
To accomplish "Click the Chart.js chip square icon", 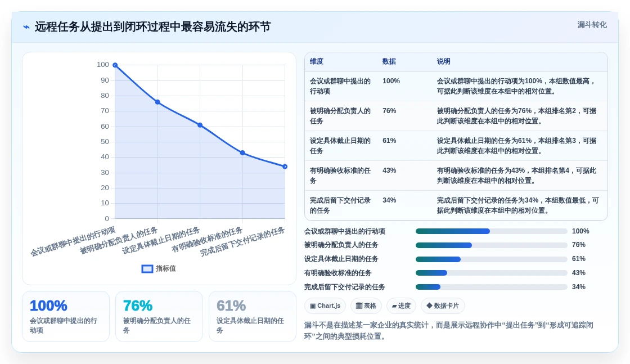I will [313, 305].
